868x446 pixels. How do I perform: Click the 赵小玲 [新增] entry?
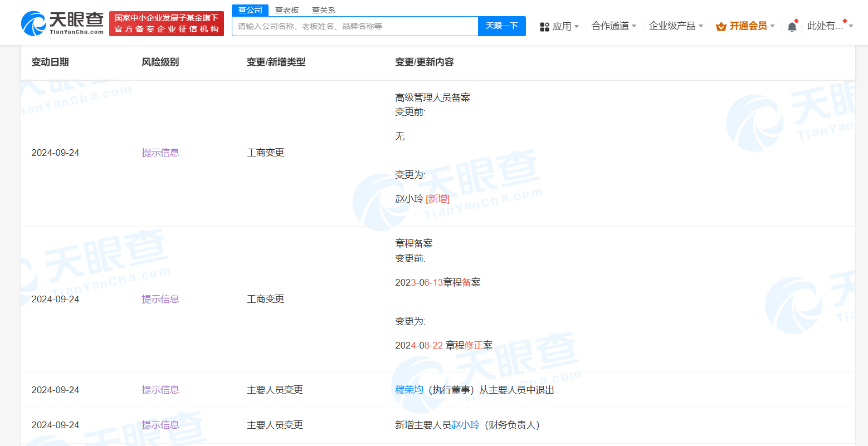(422, 199)
